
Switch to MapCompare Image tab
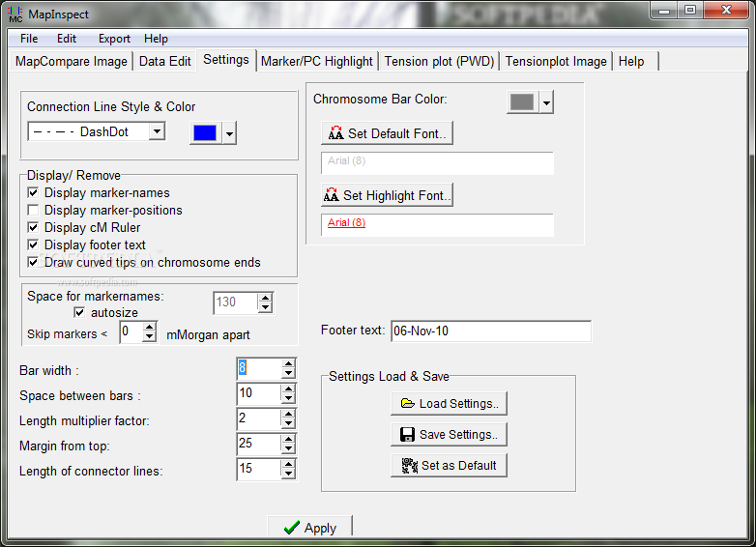pos(71,61)
